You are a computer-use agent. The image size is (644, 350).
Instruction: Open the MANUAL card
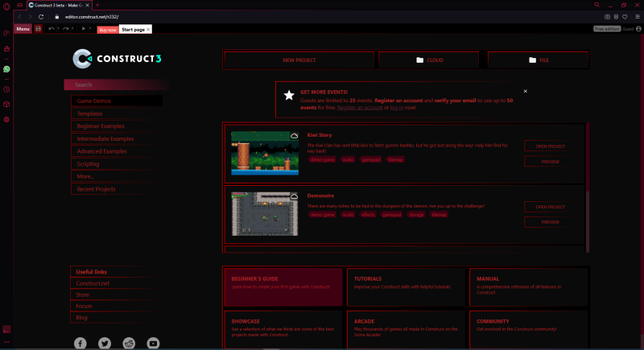tap(529, 287)
